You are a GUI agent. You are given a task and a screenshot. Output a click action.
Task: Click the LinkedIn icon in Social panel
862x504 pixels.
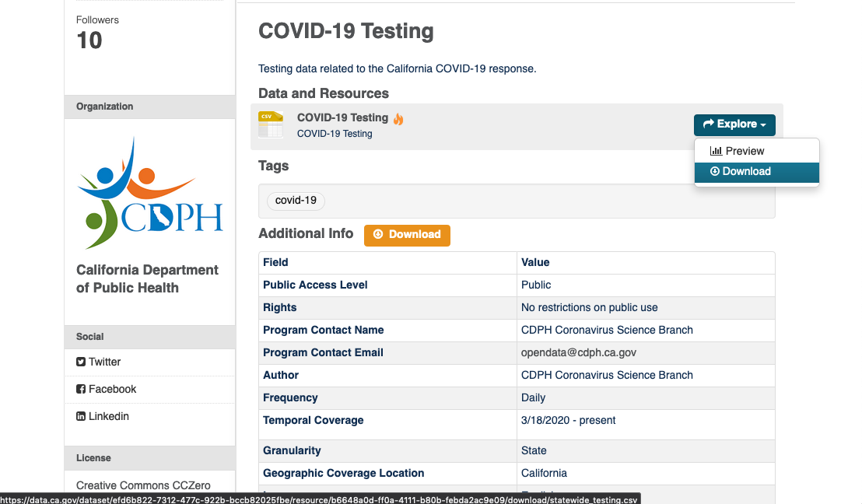(x=81, y=416)
